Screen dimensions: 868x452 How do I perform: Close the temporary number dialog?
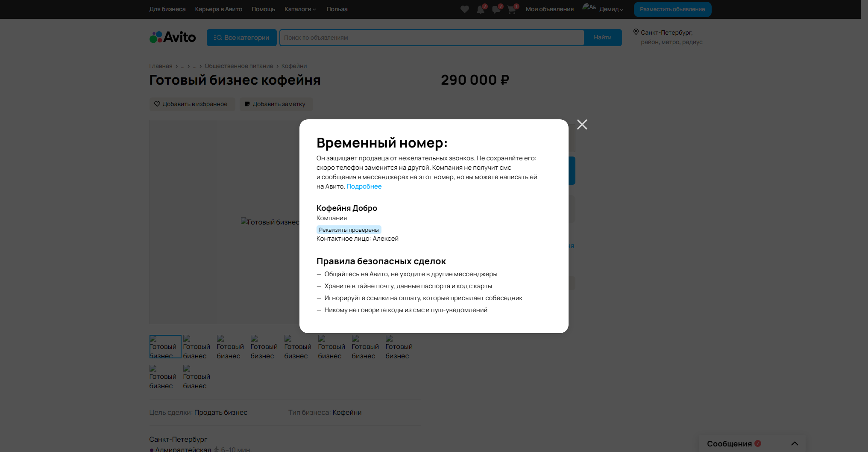point(582,124)
